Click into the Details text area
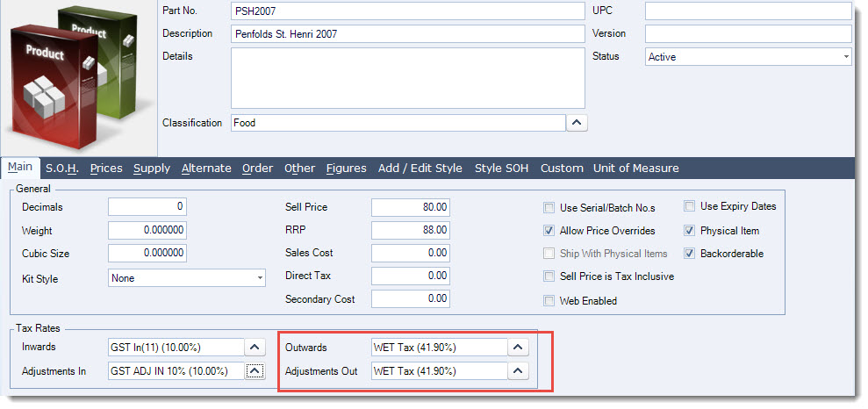The width and height of the screenshot is (868, 409). [x=408, y=78]
